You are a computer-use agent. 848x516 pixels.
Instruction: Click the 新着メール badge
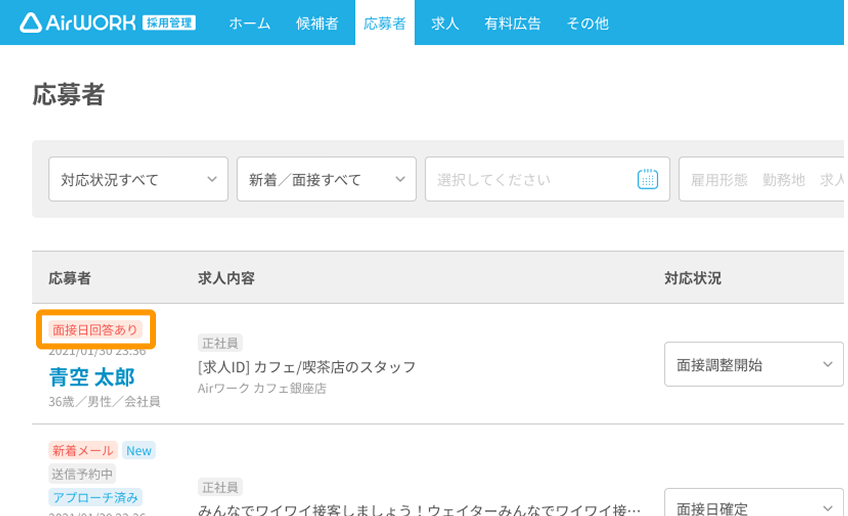83,450
